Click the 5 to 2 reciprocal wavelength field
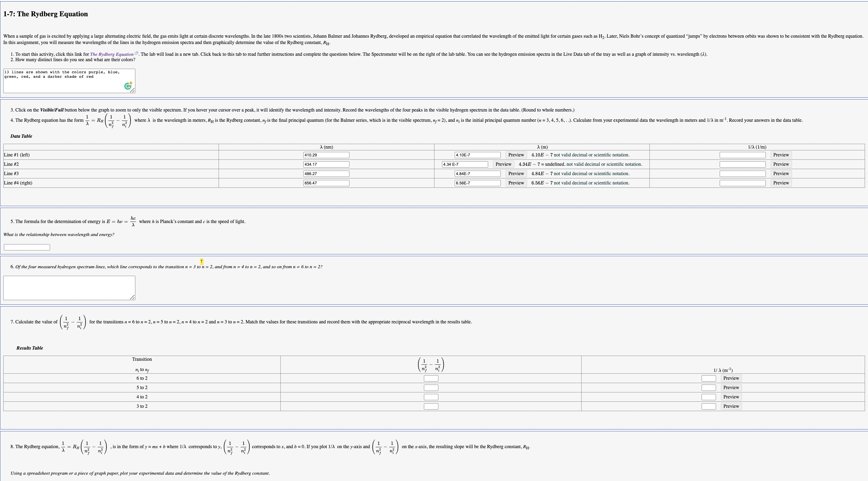Screen dimensions: 868x481 [709, 388]
